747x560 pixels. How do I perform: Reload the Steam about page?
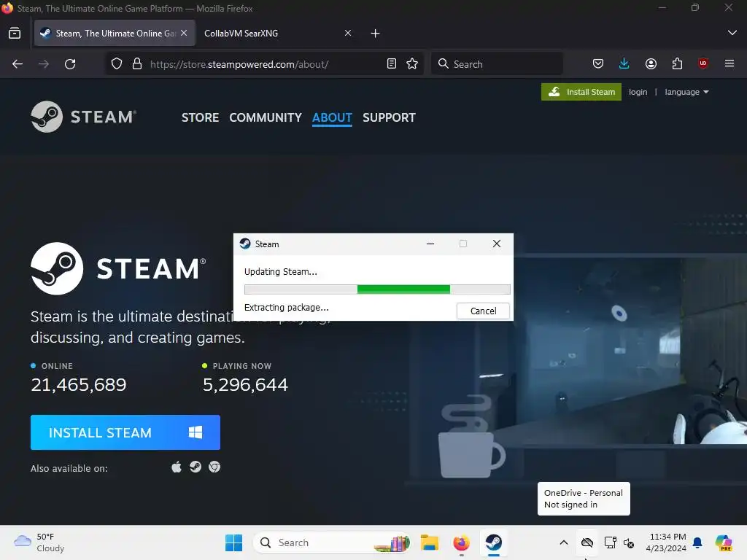pyautogui.click(x=70, y=64)
